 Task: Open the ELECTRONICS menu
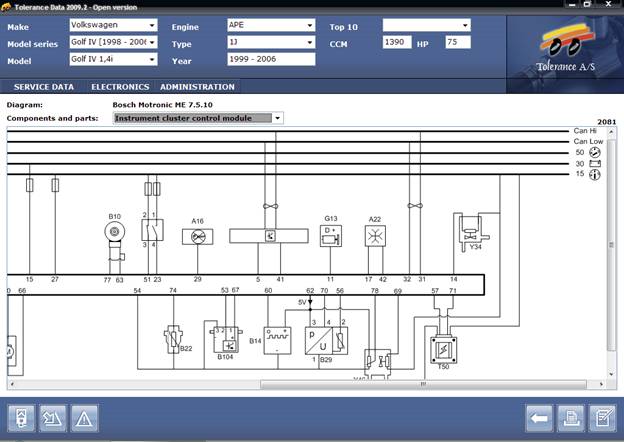click(x=120, y=87)
